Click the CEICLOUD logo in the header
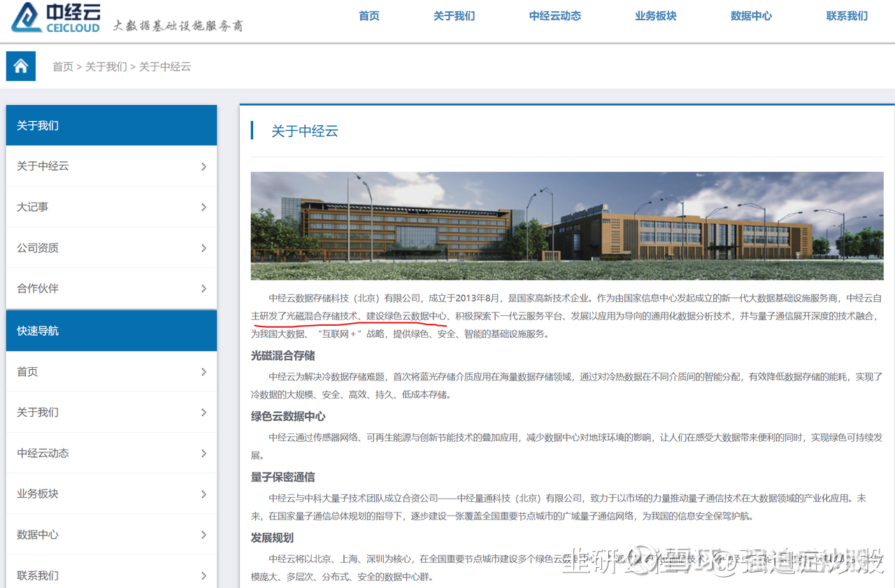This screenshot has height=588, width=895. pos(56,17)
